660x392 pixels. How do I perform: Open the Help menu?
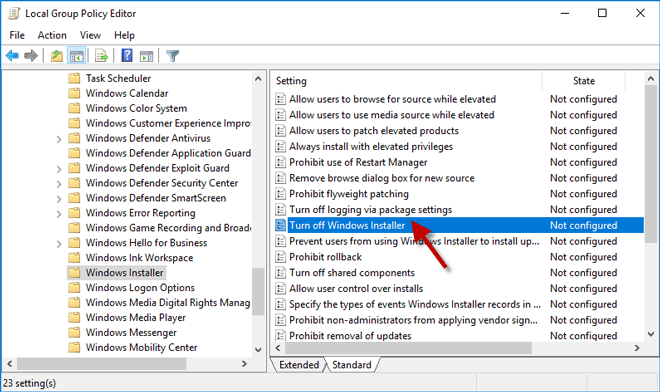coord(124,35)
